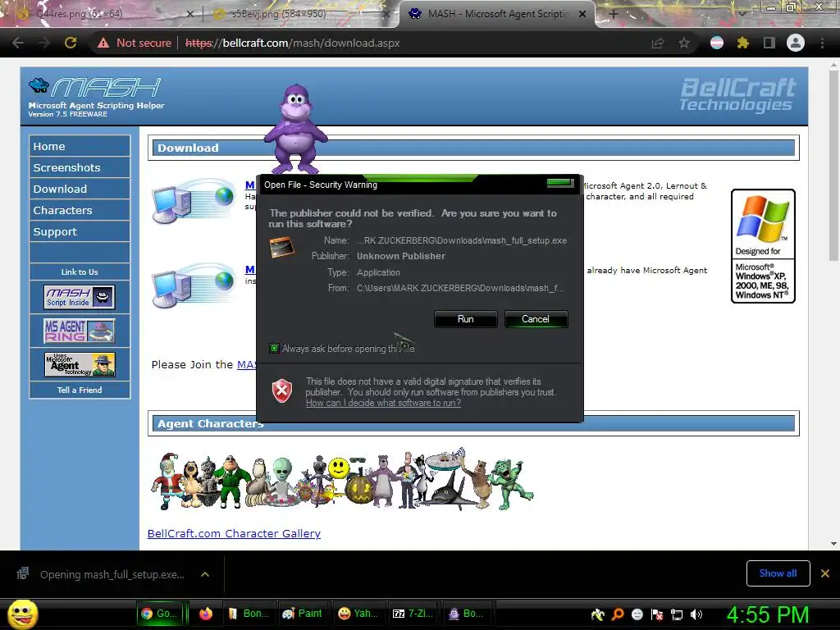Screen dimensions: 840x630
Task: Switch to the Yah... taskbar button
Action: 358,614
